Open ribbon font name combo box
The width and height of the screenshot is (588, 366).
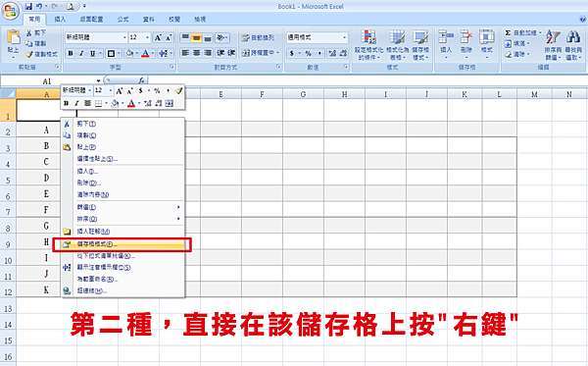(96, 37)
